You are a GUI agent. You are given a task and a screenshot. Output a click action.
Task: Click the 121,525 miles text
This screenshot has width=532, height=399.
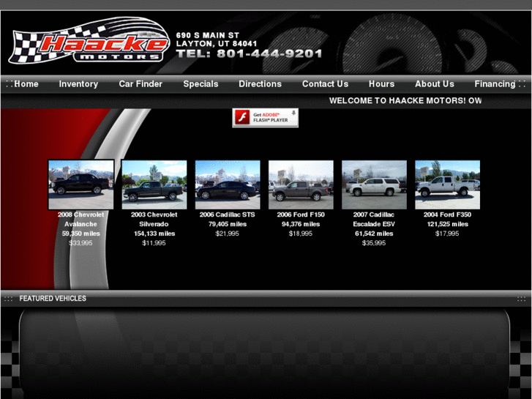(448, 224)
